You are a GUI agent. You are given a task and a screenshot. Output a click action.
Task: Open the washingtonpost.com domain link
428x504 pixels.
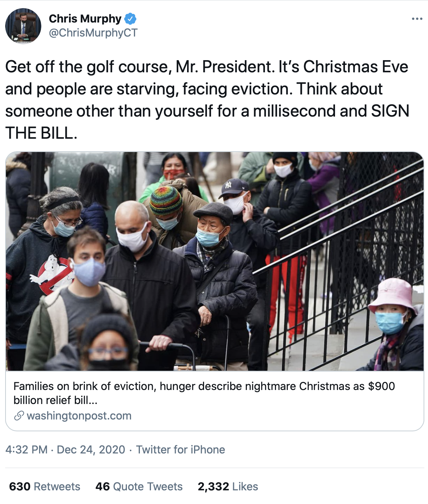pos(79,416)
